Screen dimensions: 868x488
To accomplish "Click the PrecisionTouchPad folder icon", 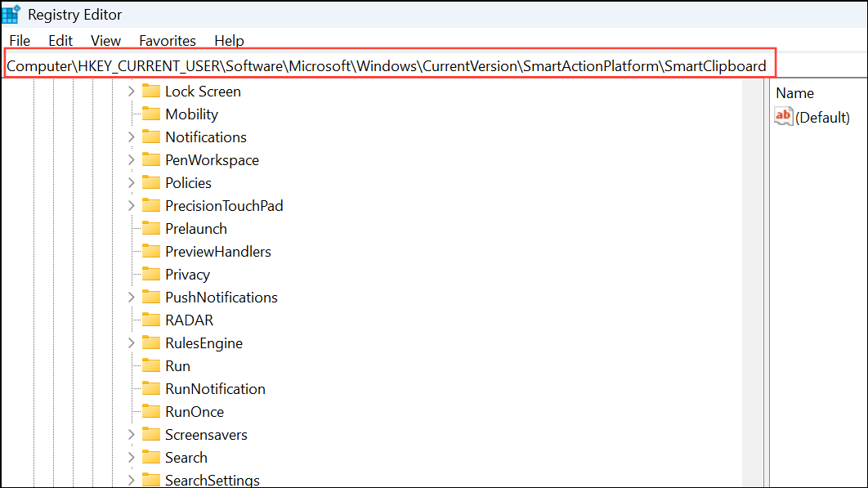I will [151, 205].
